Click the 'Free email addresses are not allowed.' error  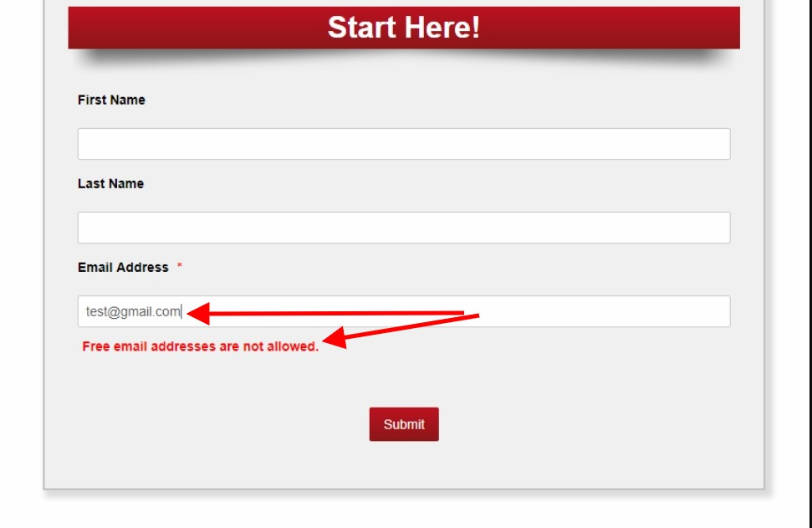tap(201, 346)
